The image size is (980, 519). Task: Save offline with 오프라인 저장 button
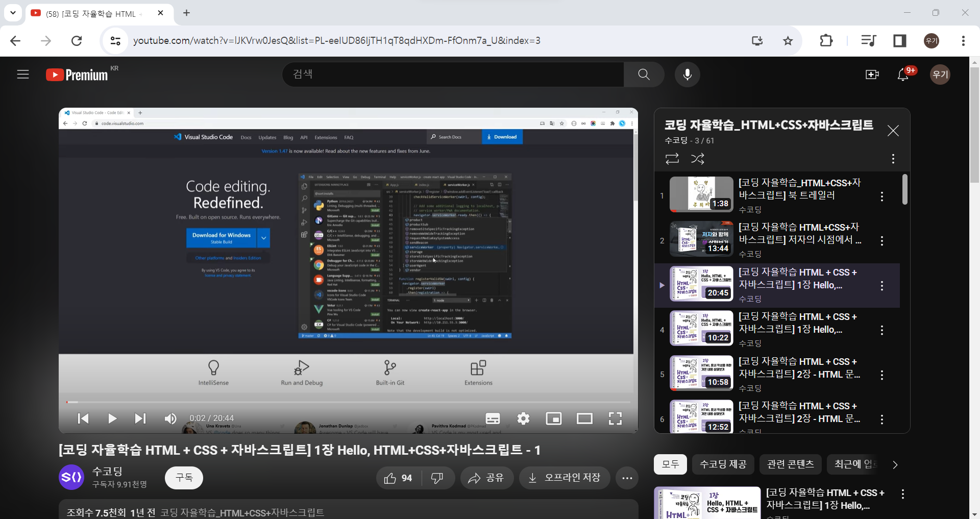(565, 478)
